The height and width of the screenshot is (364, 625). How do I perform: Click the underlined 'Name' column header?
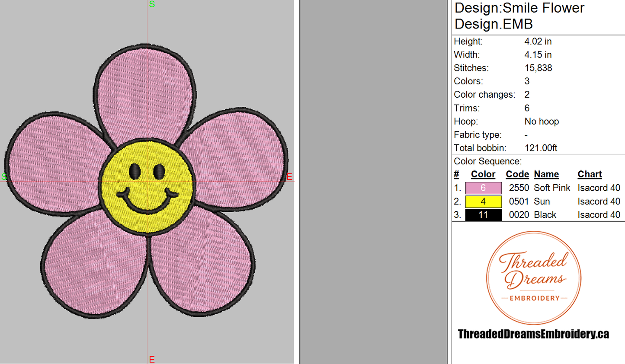click(x=546, y=174)
